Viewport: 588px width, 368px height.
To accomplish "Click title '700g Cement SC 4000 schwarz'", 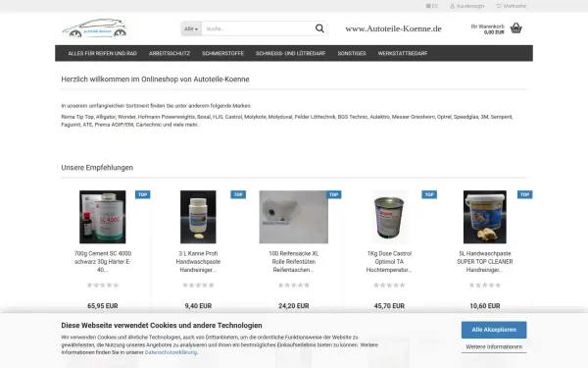I will point(103,262).
